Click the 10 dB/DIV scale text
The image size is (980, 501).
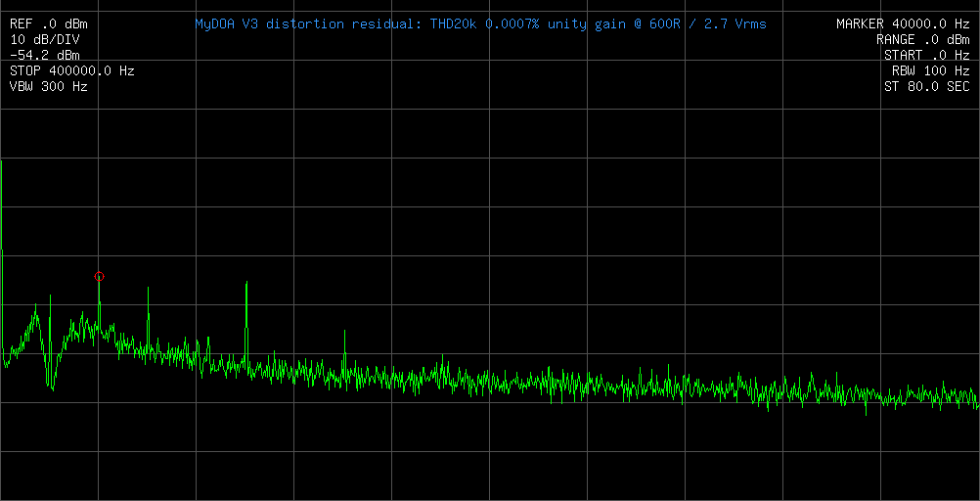point(45,40)
